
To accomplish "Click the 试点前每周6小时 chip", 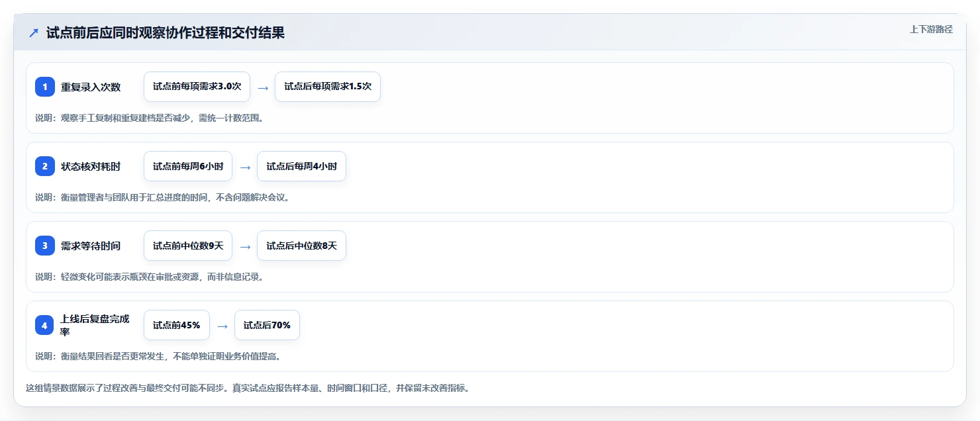I will pyautogui.click(x=188, y=166).
